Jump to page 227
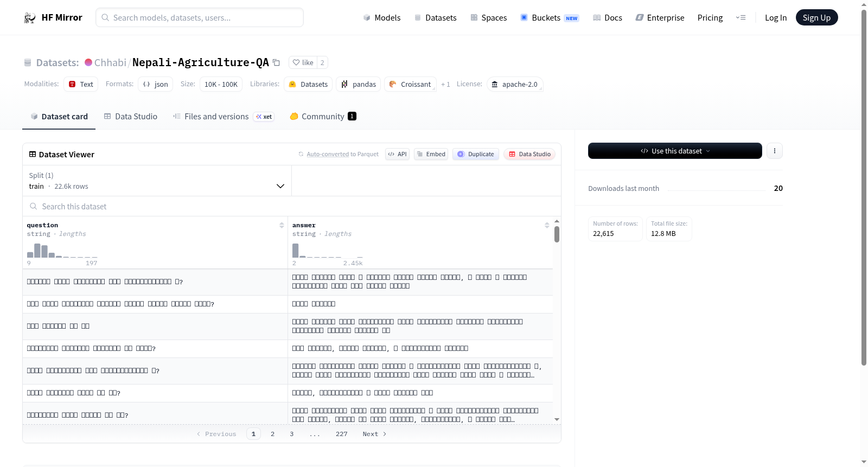This screenshot has height=467, width=868. (342, 434)
